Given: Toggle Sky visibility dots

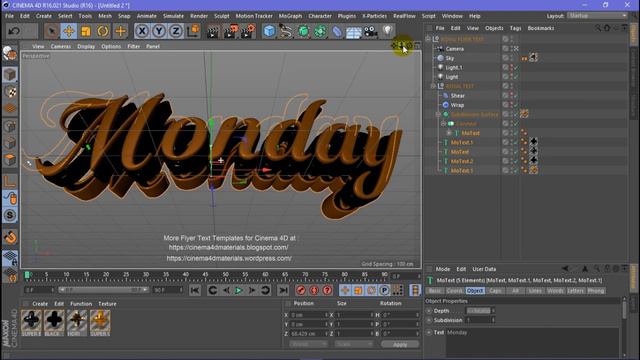Looking at the screenshot, I should tap(511, 58).
